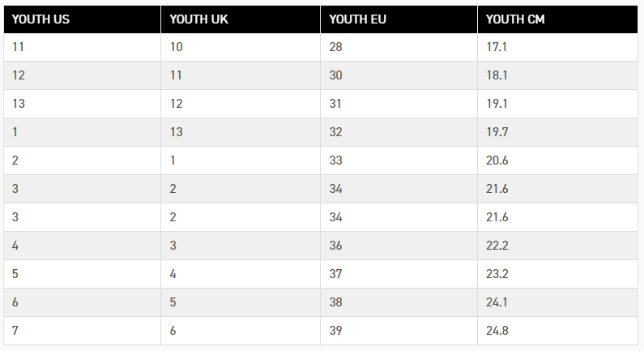The image size is (644, 351).
Task: Click the 24.8 cm cell
Action: [x=558, y=331]
